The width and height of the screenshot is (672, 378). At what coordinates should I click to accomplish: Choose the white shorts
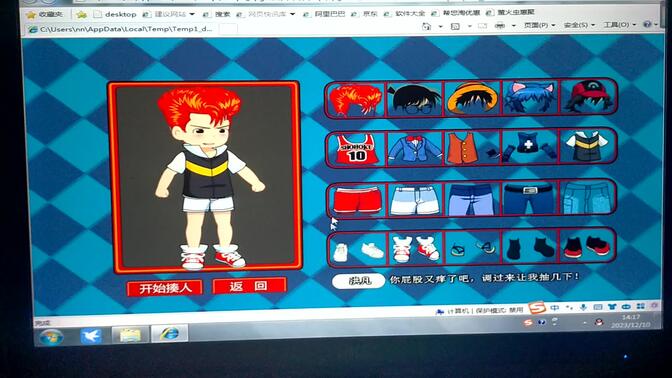pyautogui.click(x=414, y=200)
